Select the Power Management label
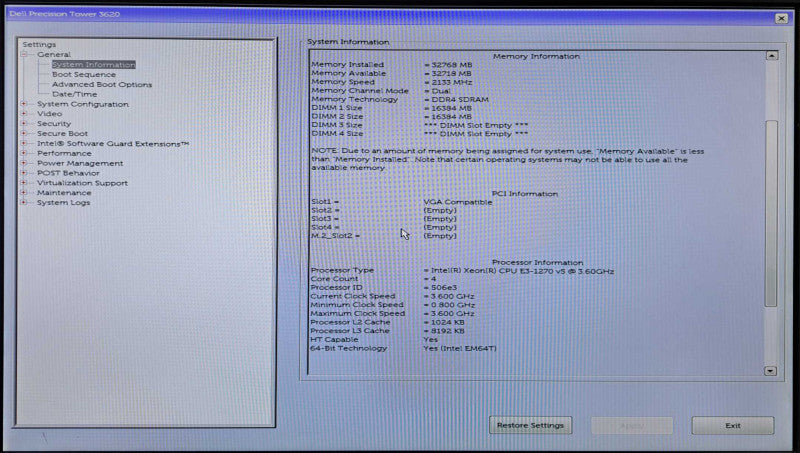800x453 pixels. click(80, 163)
